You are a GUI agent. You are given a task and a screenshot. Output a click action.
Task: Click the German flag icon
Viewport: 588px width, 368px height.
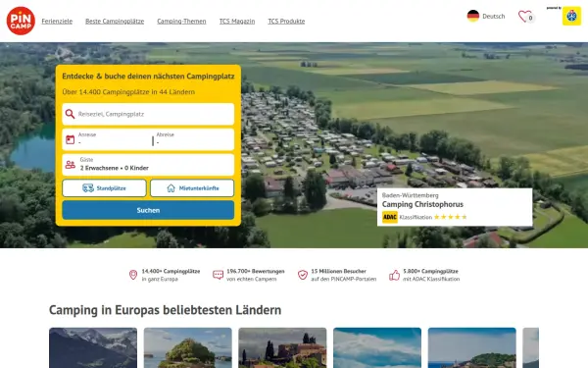[473, 16]
